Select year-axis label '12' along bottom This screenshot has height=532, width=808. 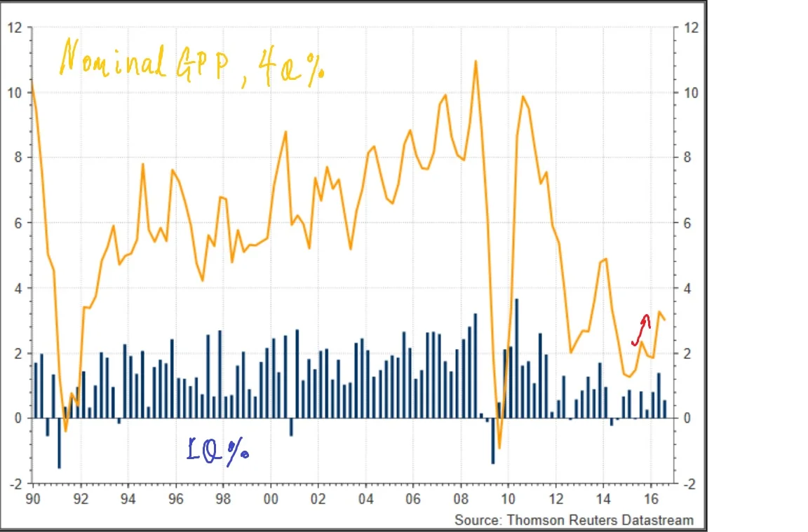tap(555, 498)
